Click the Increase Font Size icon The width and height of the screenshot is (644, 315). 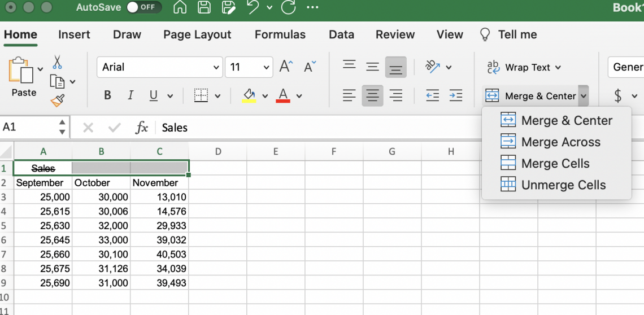coord(286,67)
